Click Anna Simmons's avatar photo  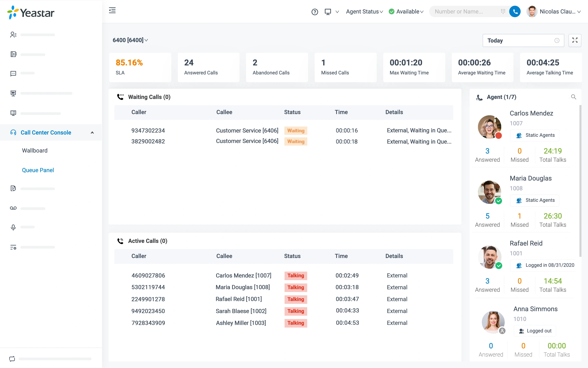pos(493,322)
